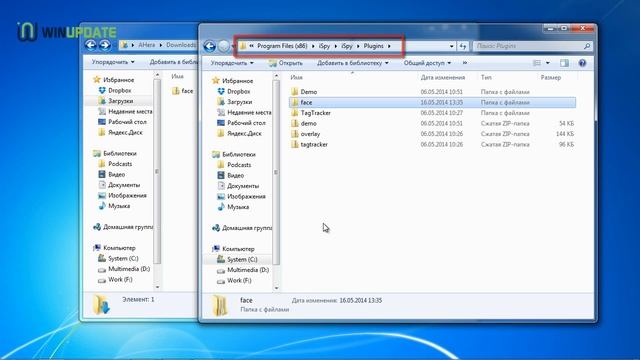
Task: Open Dropbox in the rear window sidebar
Action: pyautogui.click(x=120, y=90)
